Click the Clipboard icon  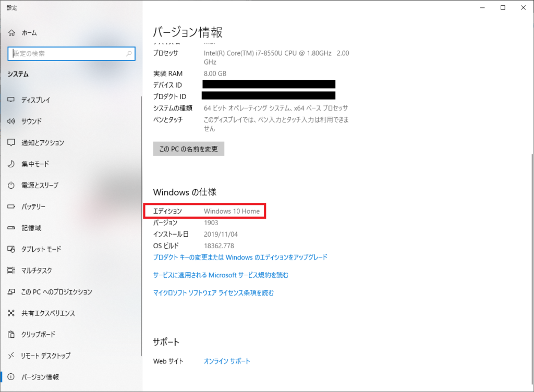tap(11, 334)
